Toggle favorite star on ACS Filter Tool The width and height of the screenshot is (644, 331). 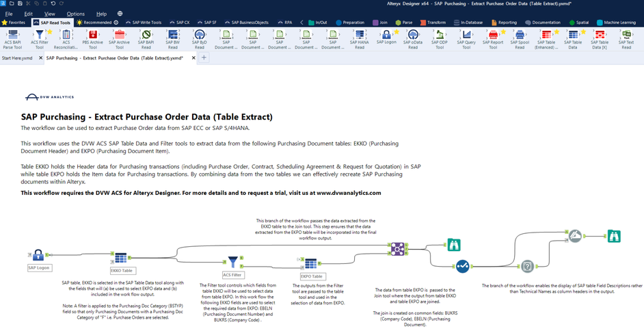50,31
